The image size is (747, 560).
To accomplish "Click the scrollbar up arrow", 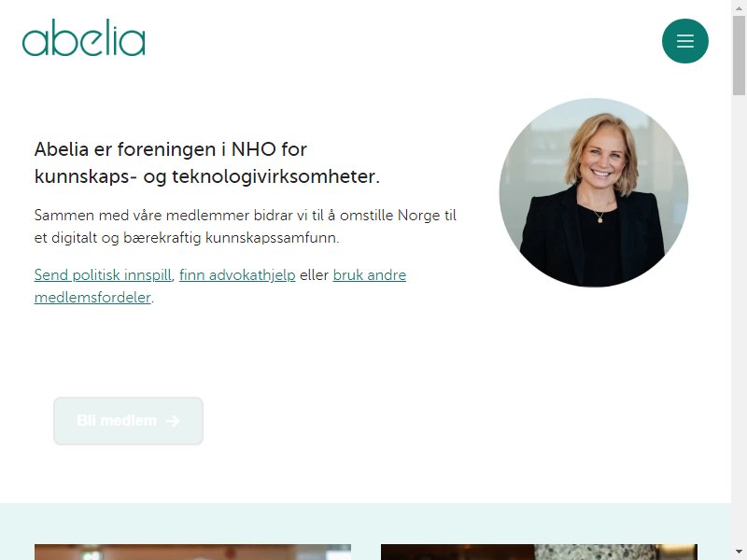I will 739,7.
